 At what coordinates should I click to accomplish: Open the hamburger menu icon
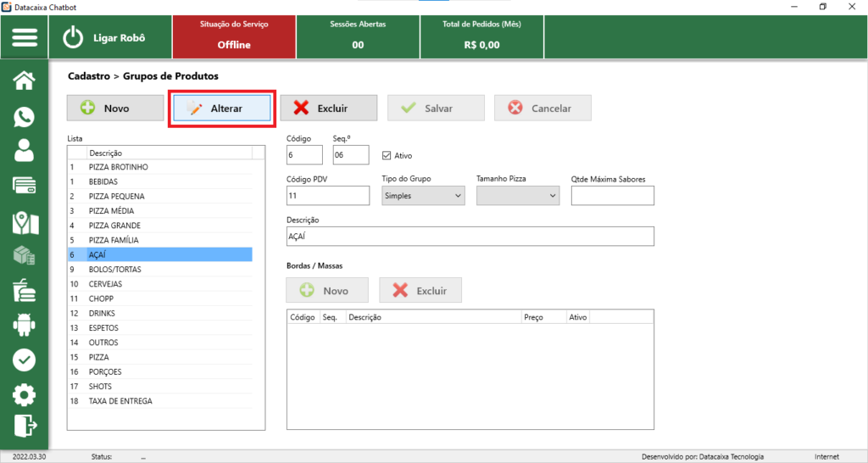tap(25, 38)
